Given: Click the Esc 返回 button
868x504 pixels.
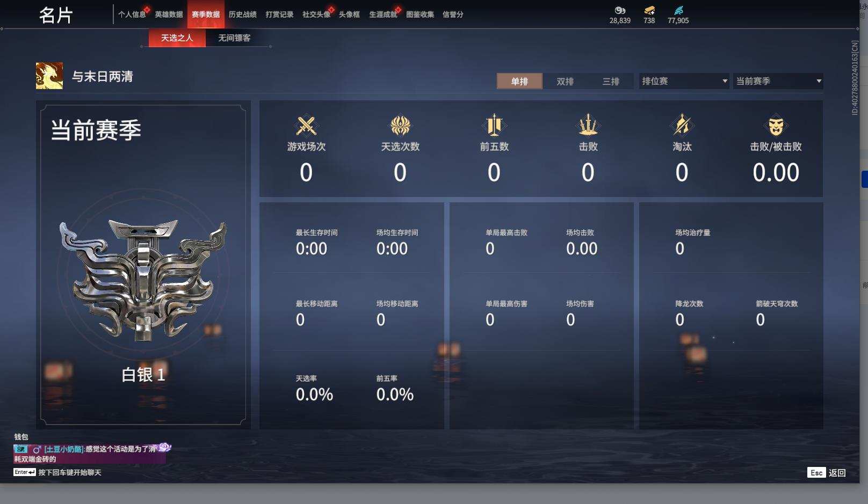Looking at the screenshot, I should pyautogui.click(x=827, y=472).
